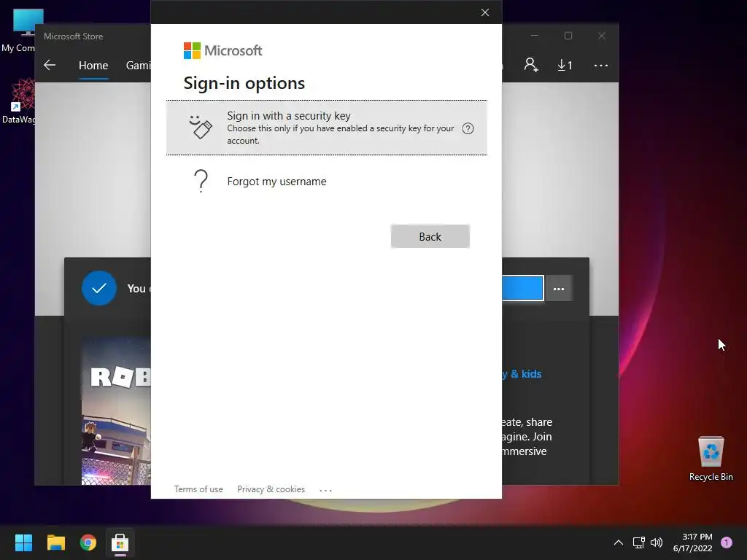Select Forgot my username option
The height and width of the screenshot is (560, 747).
326,182
